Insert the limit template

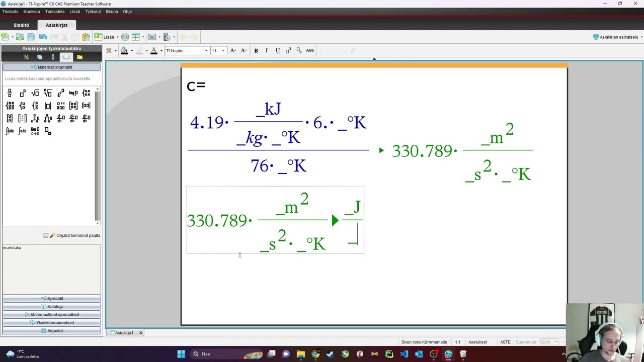[x=35, y=131]
